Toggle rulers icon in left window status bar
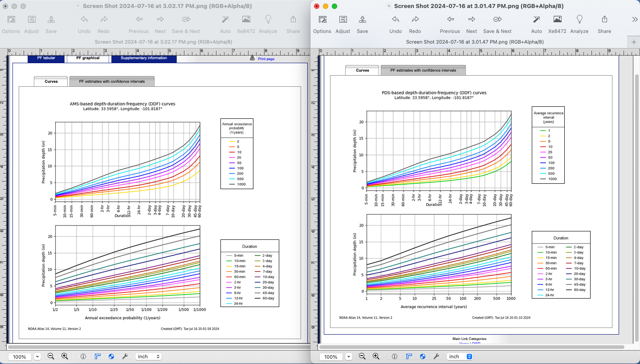The height and width of the screenshot is (364, 640). (97, 356)
